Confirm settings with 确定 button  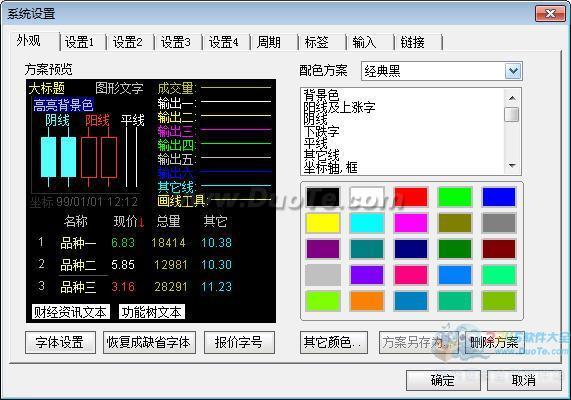pyautogui.click(x=443, y=380)
